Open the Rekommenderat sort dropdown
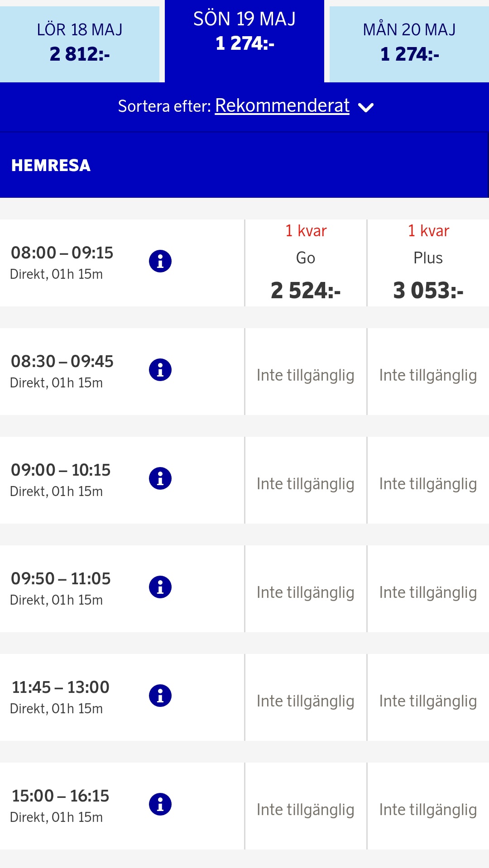This screenshot has height=868, width=489. coord(282,106)
